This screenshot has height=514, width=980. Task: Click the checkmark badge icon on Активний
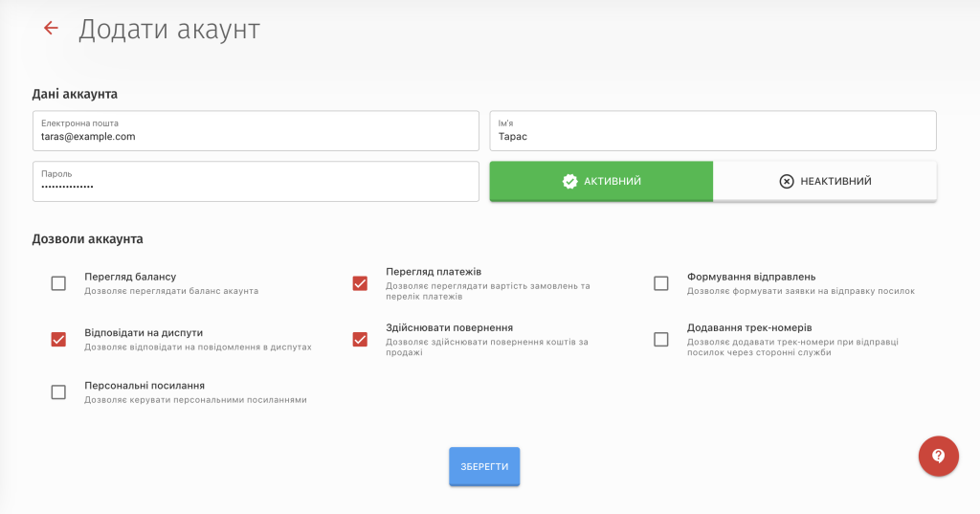coord(569,181)
